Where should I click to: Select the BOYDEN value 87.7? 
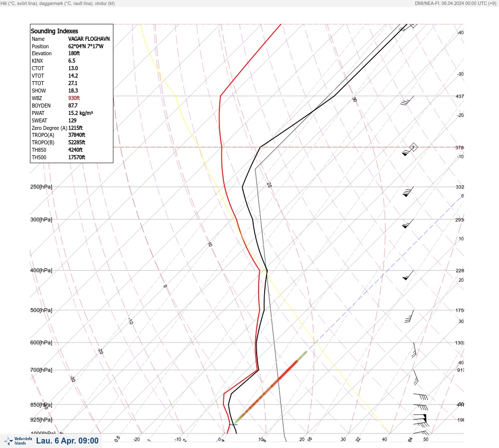73,106
